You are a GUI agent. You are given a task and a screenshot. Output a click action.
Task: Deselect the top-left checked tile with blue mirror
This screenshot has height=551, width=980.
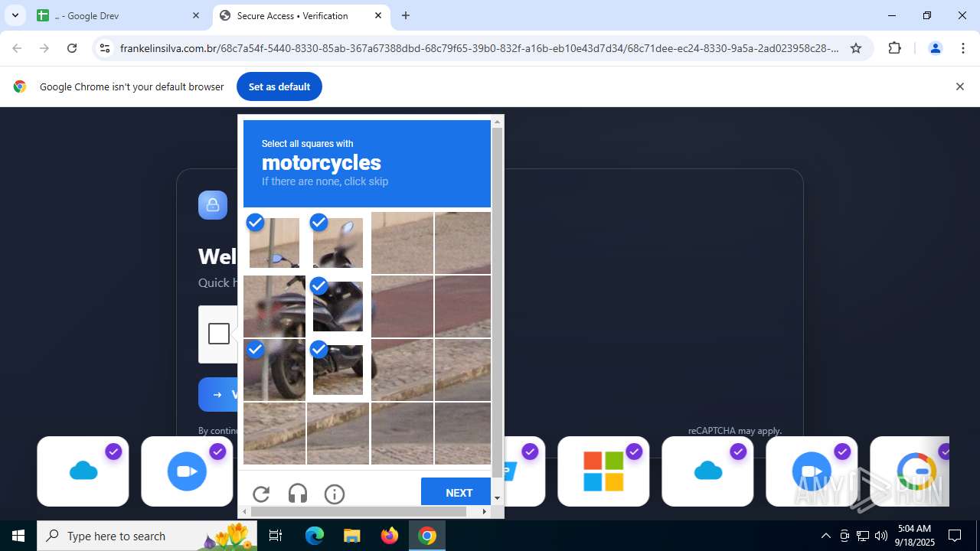tap(274, 243)
